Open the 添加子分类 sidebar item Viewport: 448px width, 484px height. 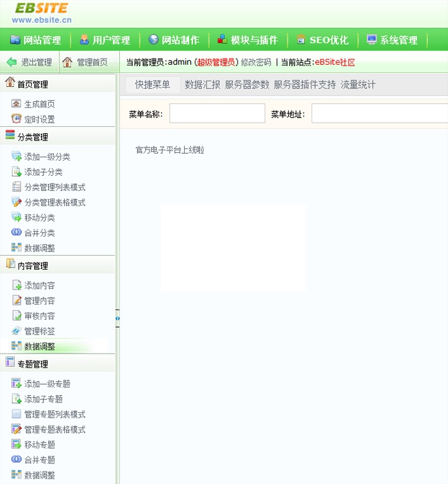click(x=43, y=172)
